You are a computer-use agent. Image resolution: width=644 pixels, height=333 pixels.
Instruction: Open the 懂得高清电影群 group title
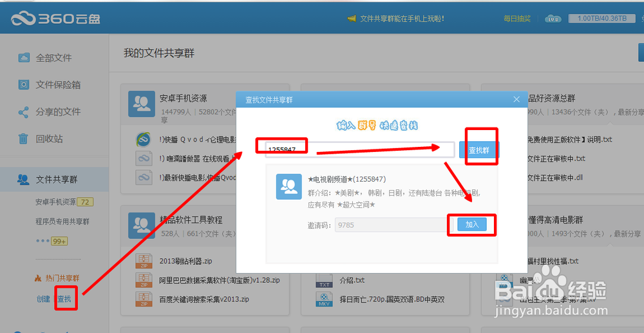click(x=555, y=220)
